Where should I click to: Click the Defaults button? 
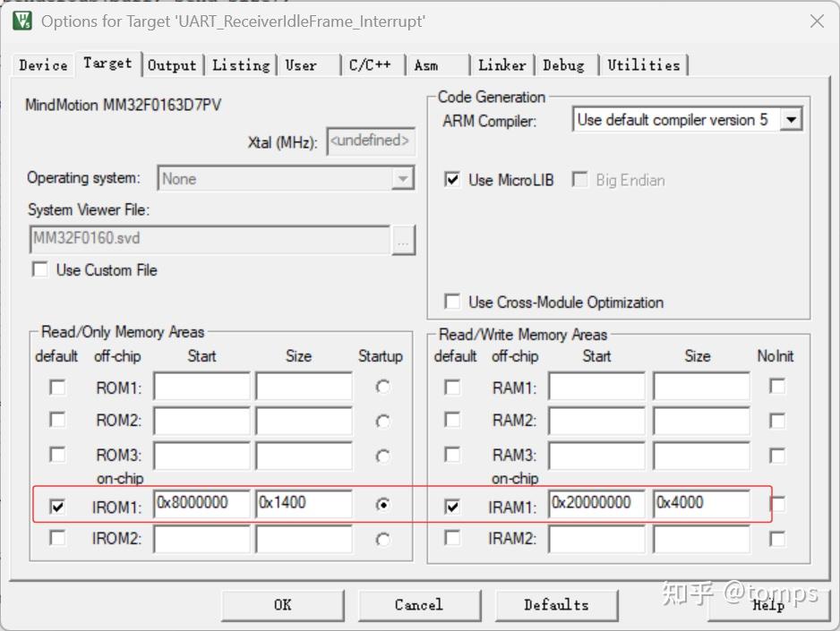[557, 605]
